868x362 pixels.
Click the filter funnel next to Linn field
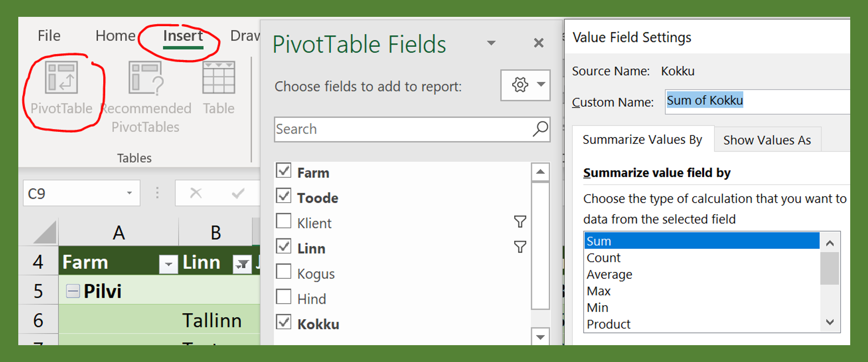coord(520,247)
